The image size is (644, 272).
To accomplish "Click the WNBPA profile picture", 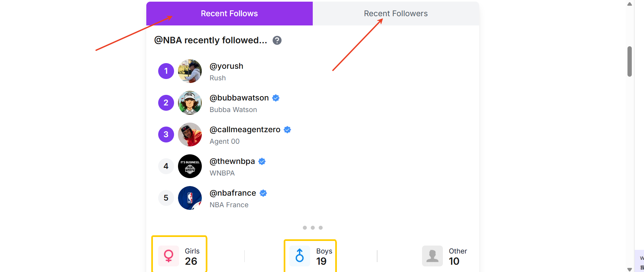I will (190, 166).
